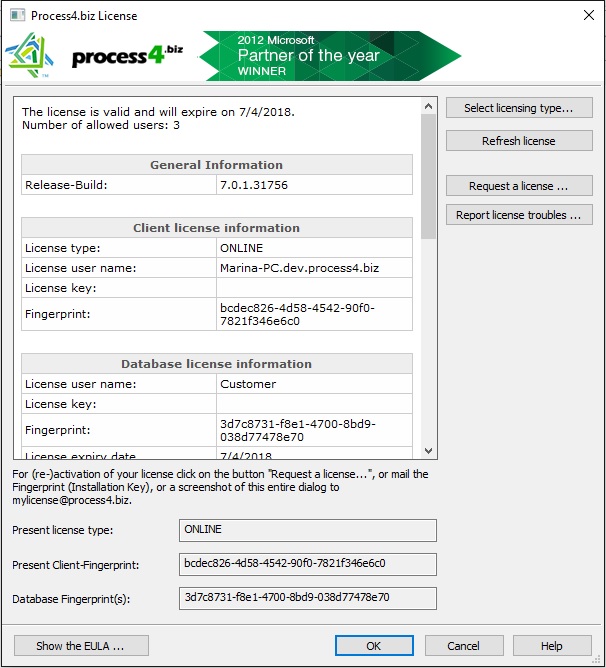
Task: Select the database fingerprint 3d7c8731 value cell
Action: pyautogui.click(x=314, y=430)
